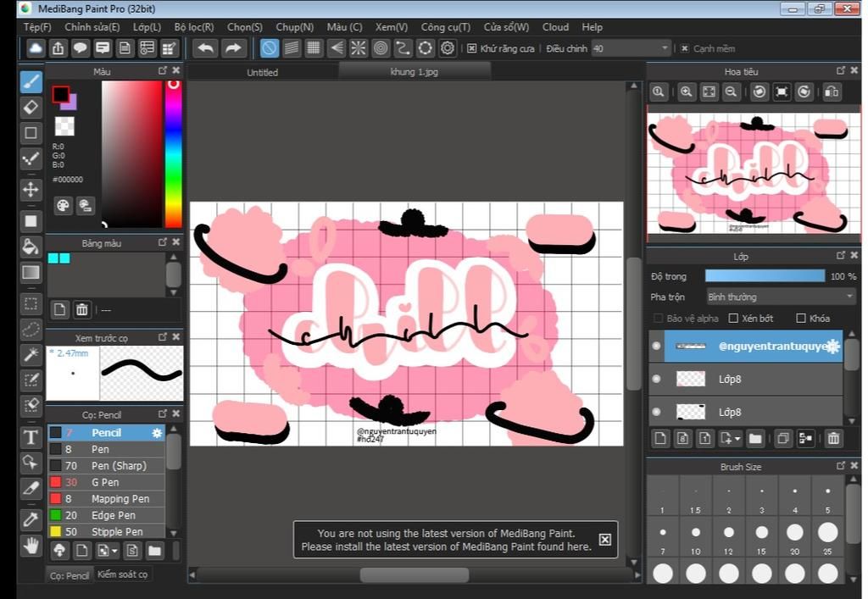Pick the Lasso selection tool
The height and width of the screenshot is (599, 868).
(x=31, y=329)
